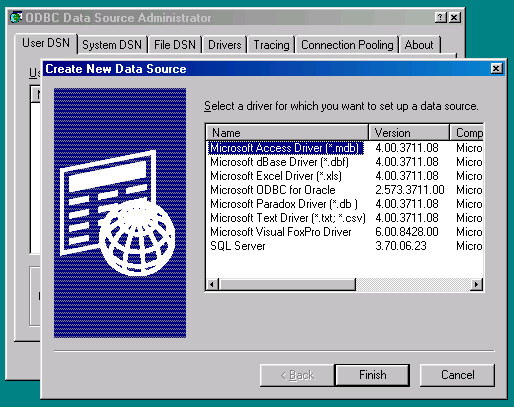Sort drivers by the Version column header

pos(409,133)
